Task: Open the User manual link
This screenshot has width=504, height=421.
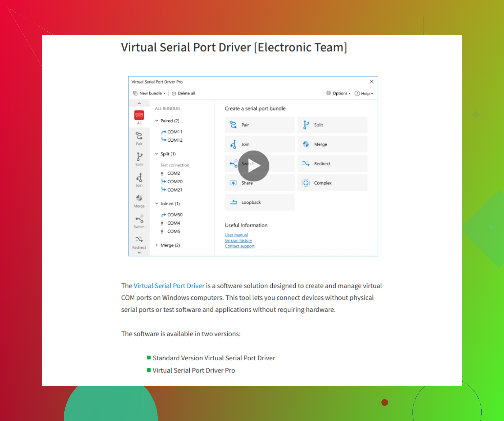Action: click(x=236, y=235)
